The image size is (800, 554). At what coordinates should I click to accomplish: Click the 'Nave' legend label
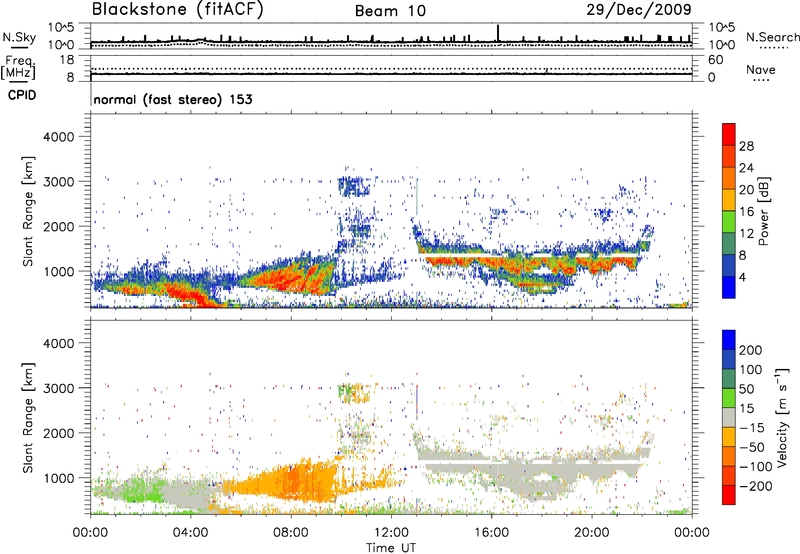coord(760,69)
